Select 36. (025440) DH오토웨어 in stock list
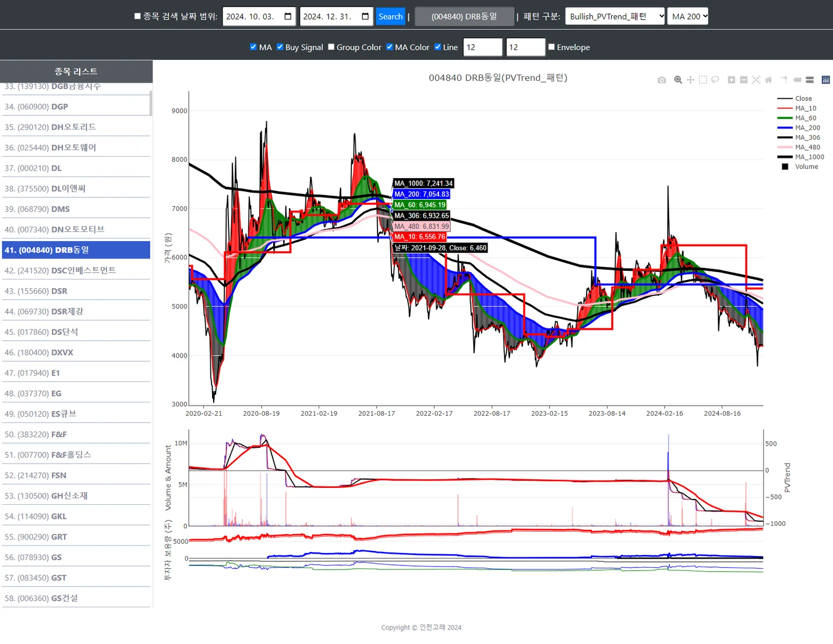 click(76, 147)
